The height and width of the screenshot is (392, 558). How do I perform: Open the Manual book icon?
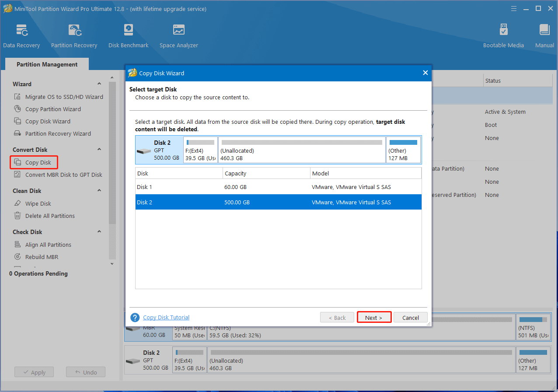point(544,36)
